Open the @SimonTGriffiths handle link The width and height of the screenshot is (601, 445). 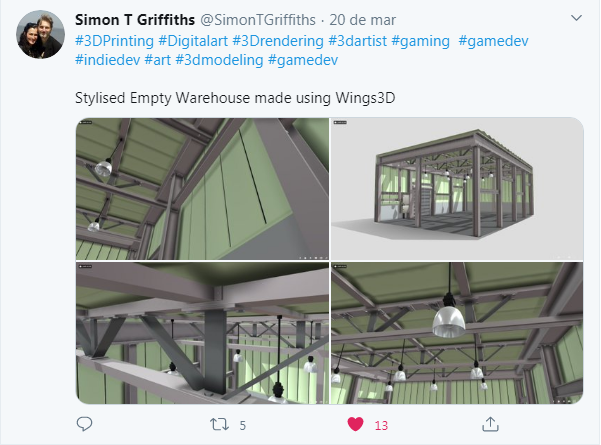pos(258,20)
